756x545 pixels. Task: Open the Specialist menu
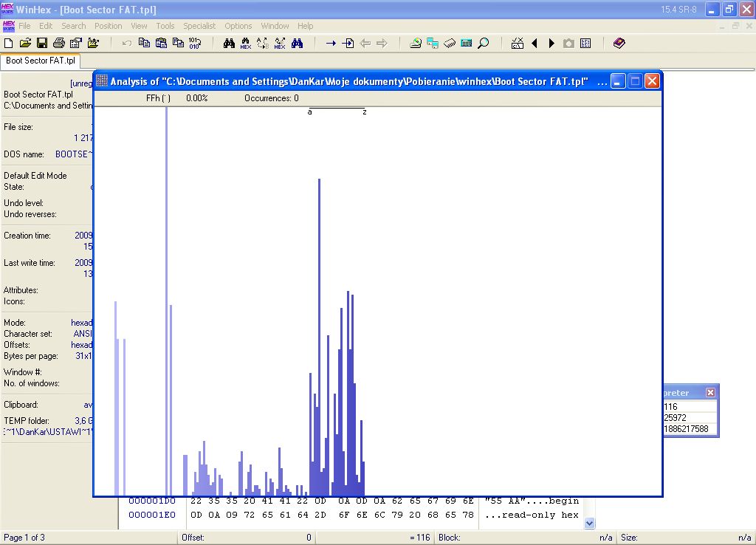[199, 26]
